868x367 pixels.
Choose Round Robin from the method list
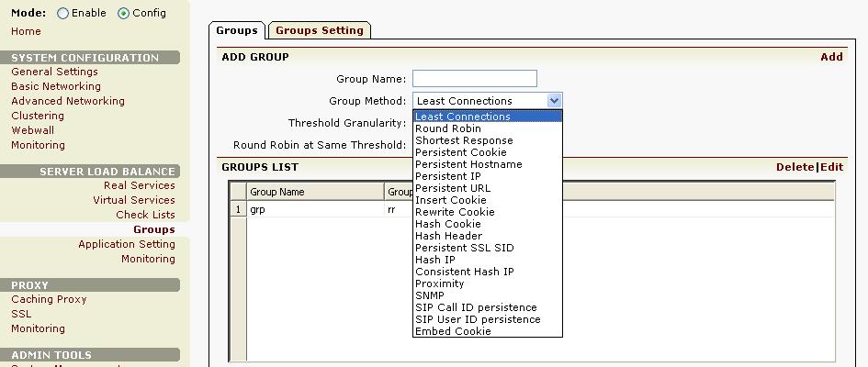point(447,128)
